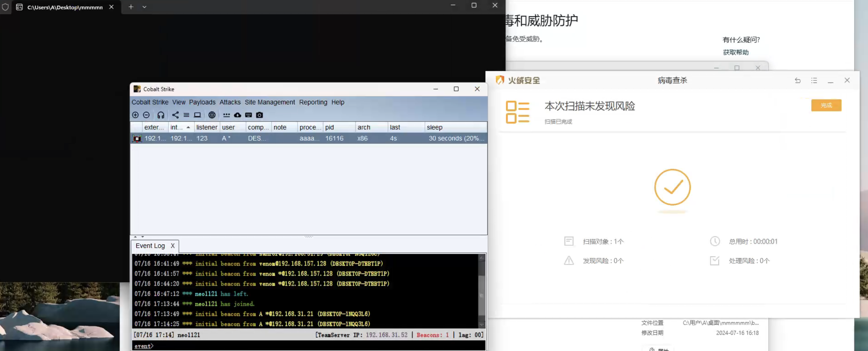Viewport: 868px width, 351px height.
Task: Collapse event log panel with up arrow
Action: (135, 237)
